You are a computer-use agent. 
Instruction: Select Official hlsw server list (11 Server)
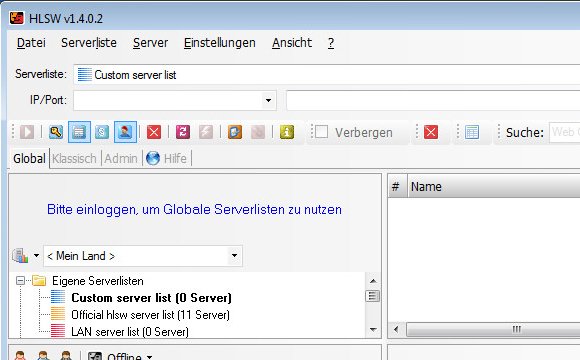(150, 315)
